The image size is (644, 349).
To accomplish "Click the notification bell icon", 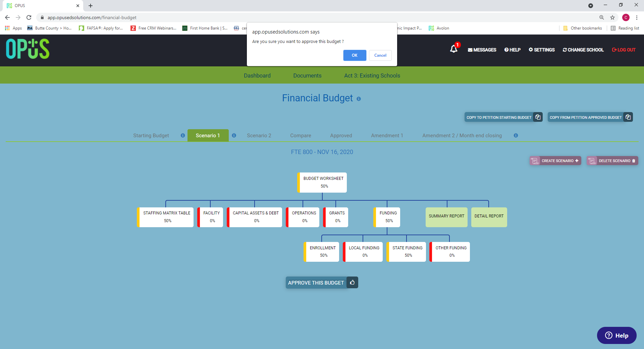I will pos(453,49).
